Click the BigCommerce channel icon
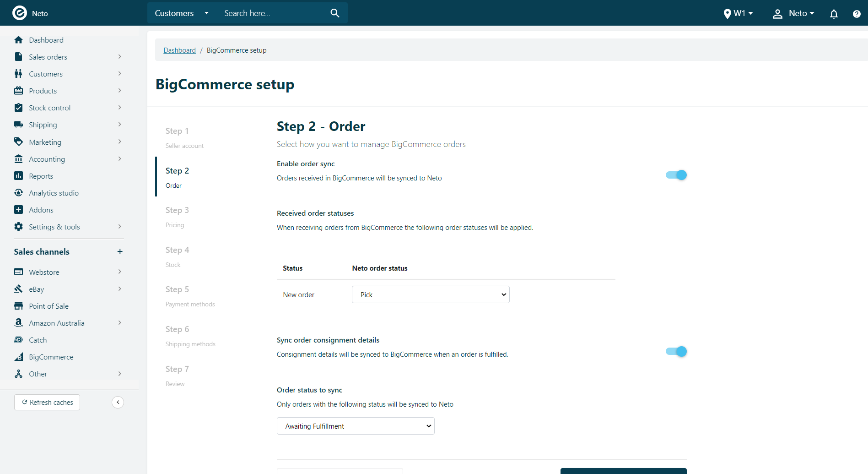Viewport: 868px width, 474px height. (x=18, y=357)
